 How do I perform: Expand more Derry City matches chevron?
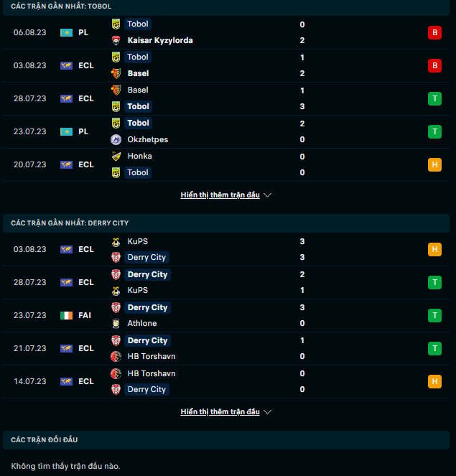pyautogui.click(x=268, y=412)
